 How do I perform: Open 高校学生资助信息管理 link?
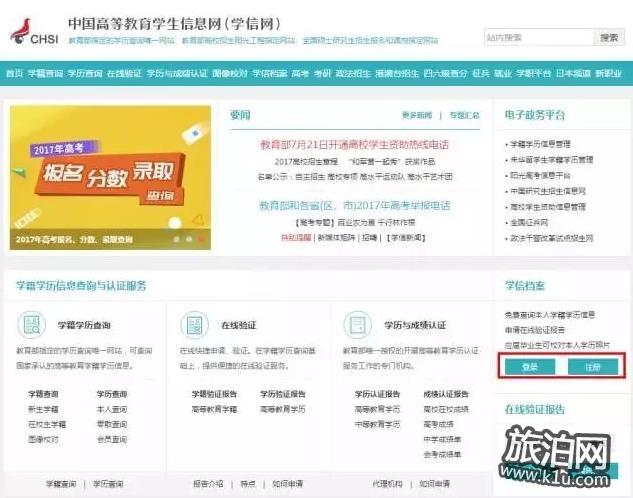coord(548,207)
